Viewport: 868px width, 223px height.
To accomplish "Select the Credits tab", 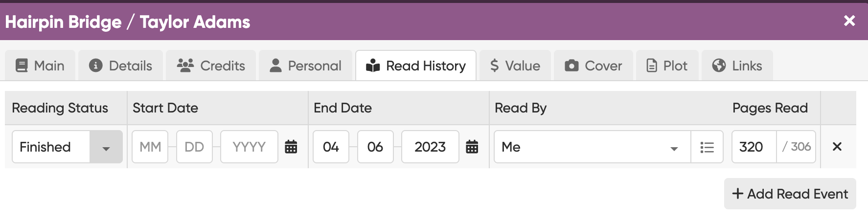I will click(x=211, y=66).
